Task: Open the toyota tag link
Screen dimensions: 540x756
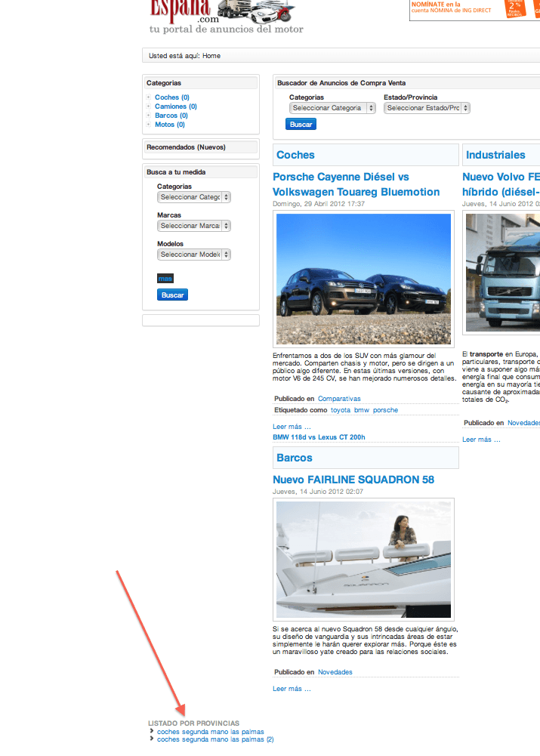Action: click(x=341, y=410)
